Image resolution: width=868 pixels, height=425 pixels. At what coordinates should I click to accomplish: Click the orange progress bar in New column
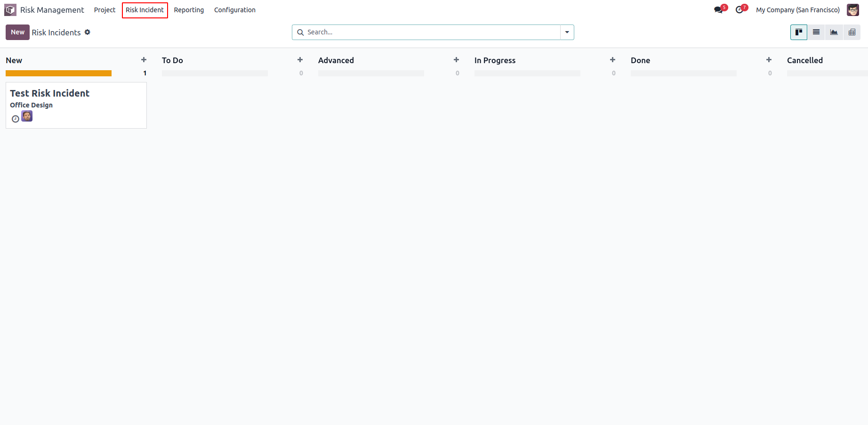58,73
